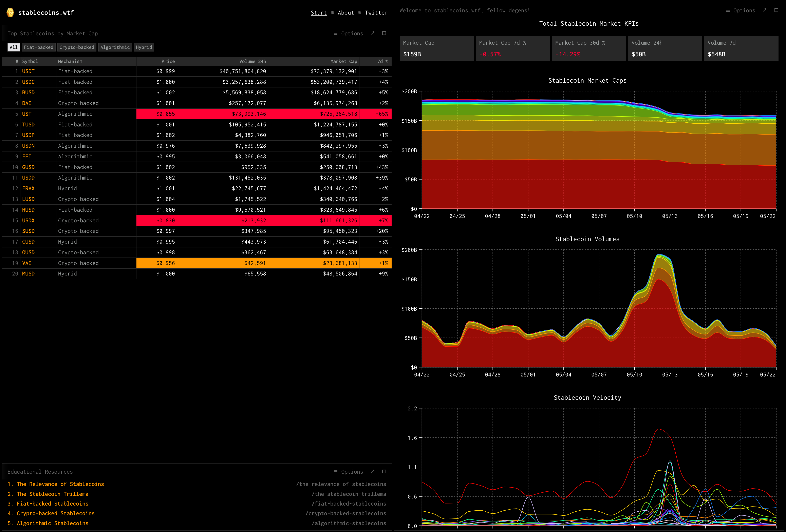786x532 pixels.
Task: Sort table by Volume 24h column
Action: pos(223,62)
